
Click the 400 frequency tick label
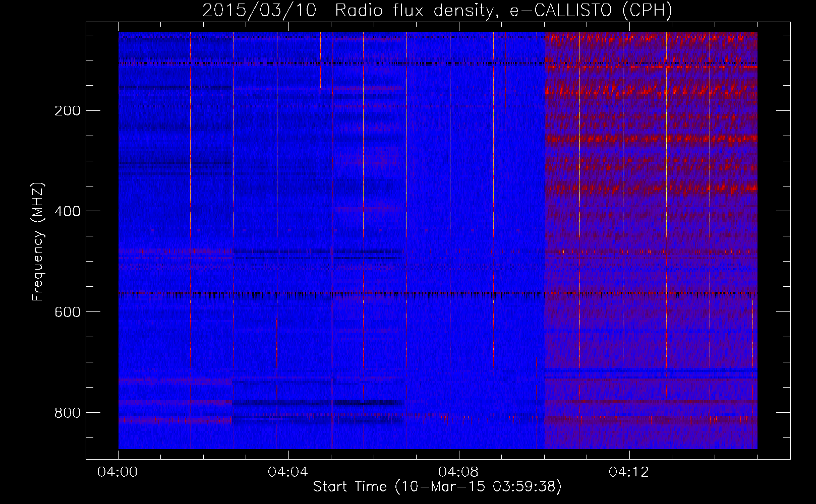point(68,211)
